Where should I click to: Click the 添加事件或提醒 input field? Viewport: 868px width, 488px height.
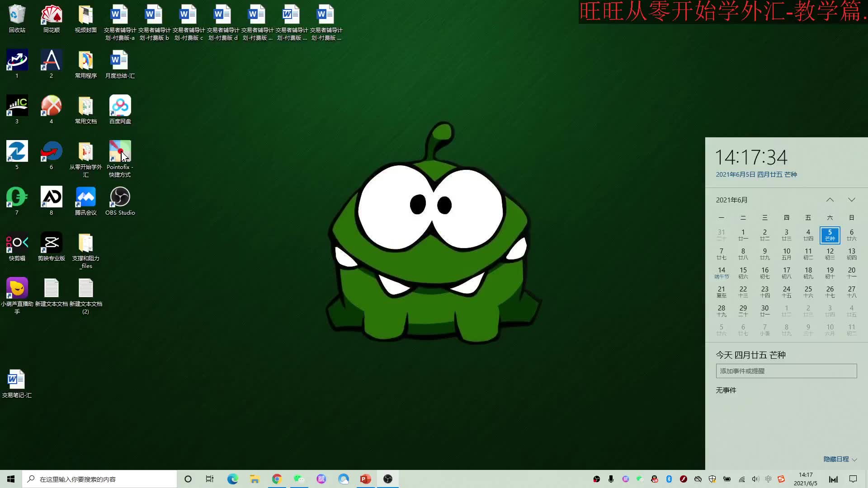[786, 371]
